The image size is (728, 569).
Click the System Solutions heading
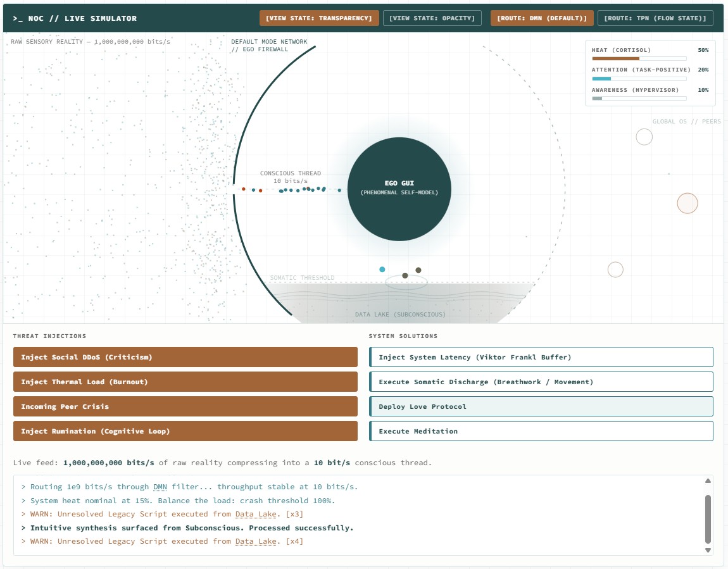pos(403,335)
